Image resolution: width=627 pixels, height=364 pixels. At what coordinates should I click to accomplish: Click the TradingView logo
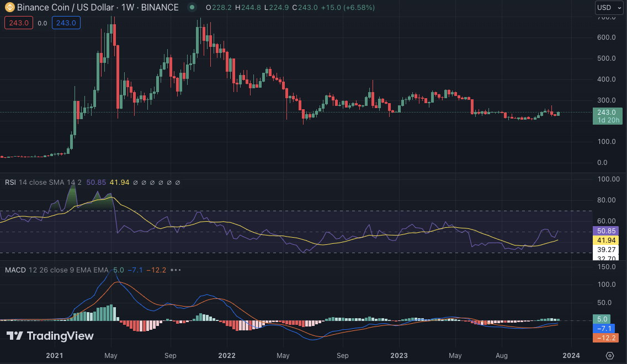coord(50,336)
